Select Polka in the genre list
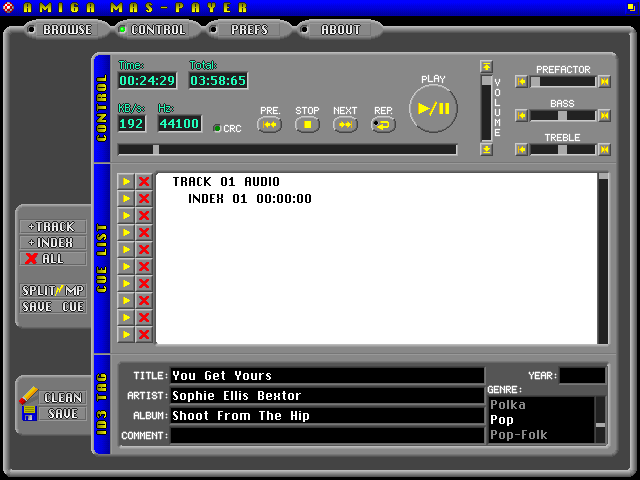This screenshot has width=640, height=480. tap(540, 405)
